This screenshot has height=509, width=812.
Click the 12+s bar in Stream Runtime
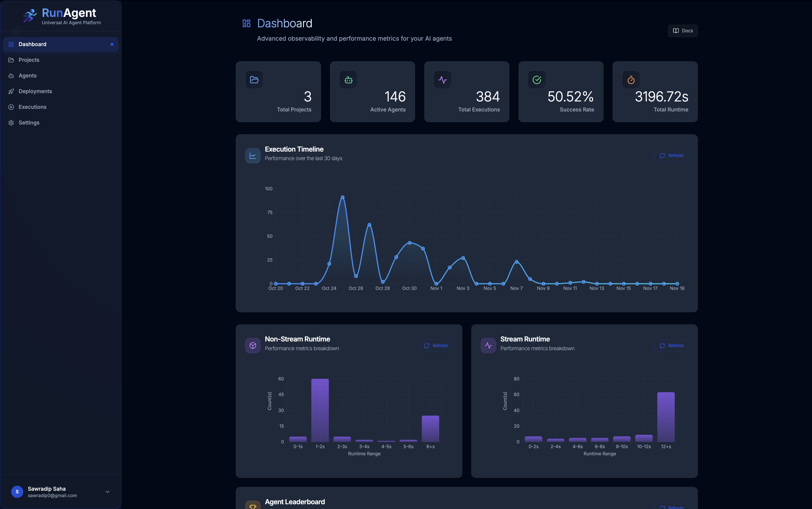(666, 417)
